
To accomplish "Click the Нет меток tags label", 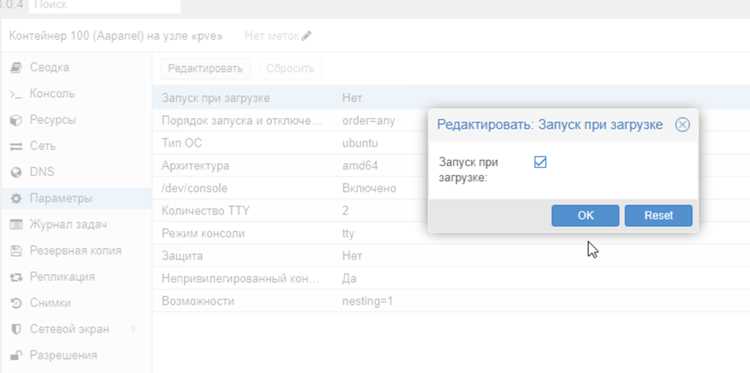I will pos(272,36).
